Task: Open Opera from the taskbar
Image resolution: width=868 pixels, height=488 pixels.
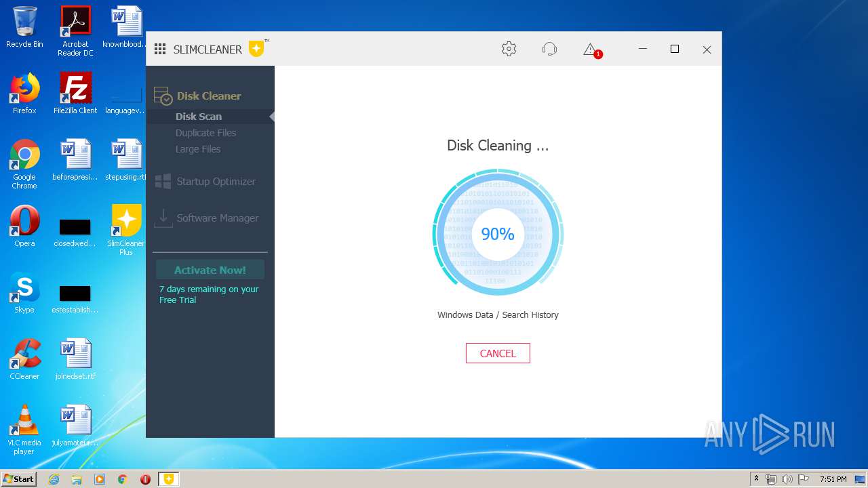Action: (x=145, y=479)
